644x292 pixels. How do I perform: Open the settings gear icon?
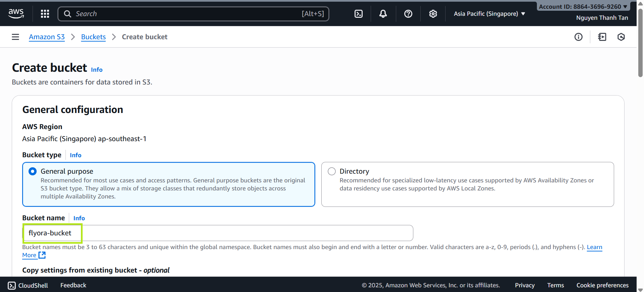coord(433,14)
